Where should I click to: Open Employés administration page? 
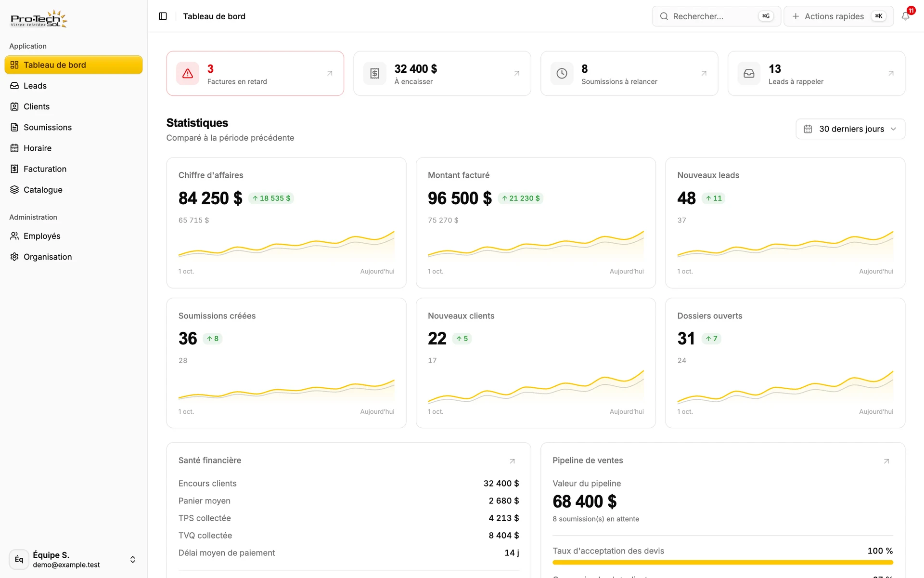[x=74, y=236]
